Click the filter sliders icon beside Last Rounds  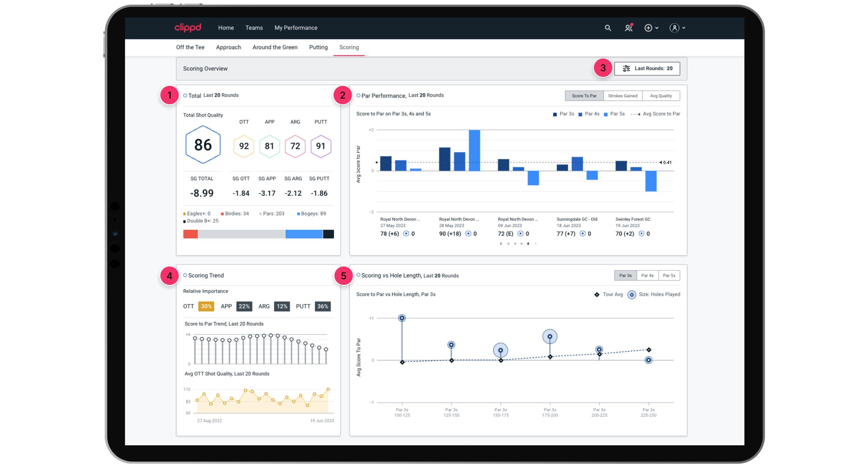(626, 68)
